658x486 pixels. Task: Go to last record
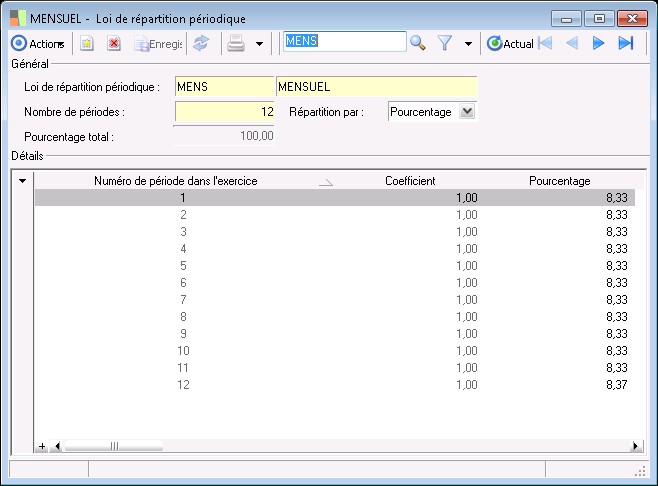(x=626, y=43)
